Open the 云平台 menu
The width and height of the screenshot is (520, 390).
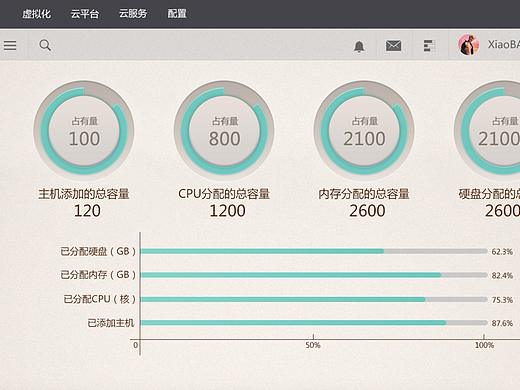pyautogui.click(x=85, y=14)
